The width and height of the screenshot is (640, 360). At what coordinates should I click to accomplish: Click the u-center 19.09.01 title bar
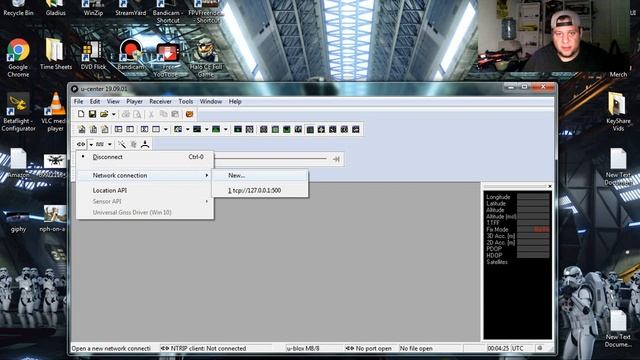[x=286, y=89]
